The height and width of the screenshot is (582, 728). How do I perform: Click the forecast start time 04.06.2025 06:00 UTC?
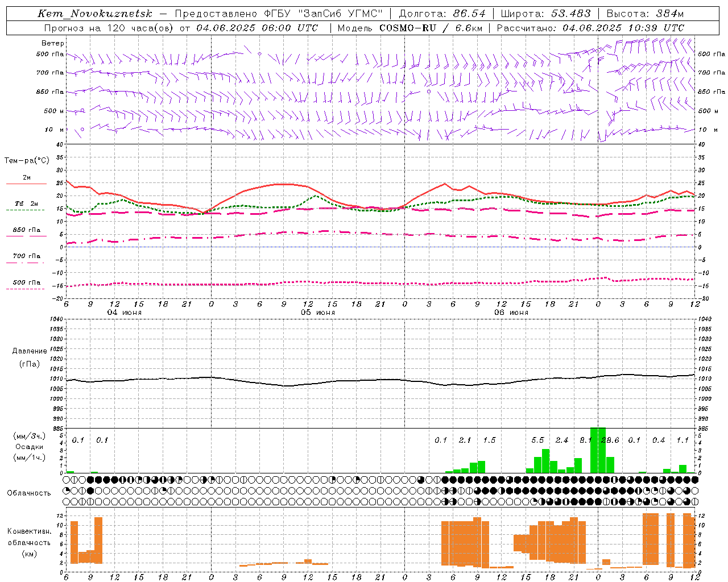tap(257, 28)
